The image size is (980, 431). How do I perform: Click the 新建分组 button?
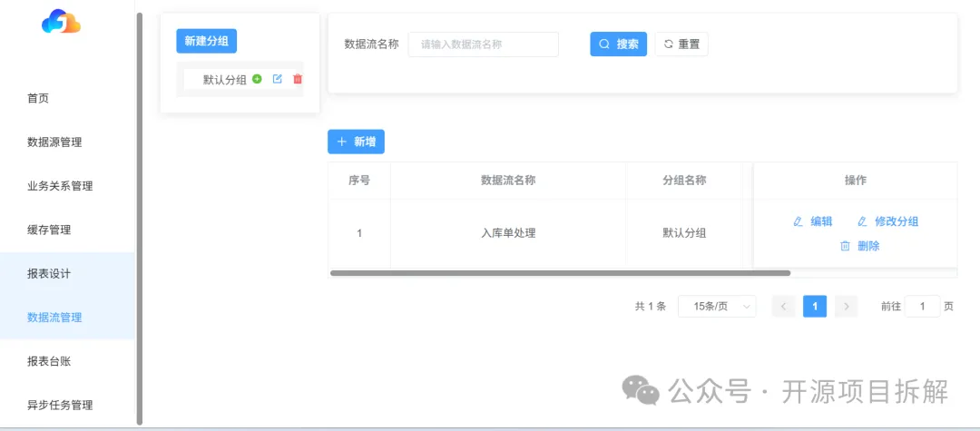click(206, 41)
